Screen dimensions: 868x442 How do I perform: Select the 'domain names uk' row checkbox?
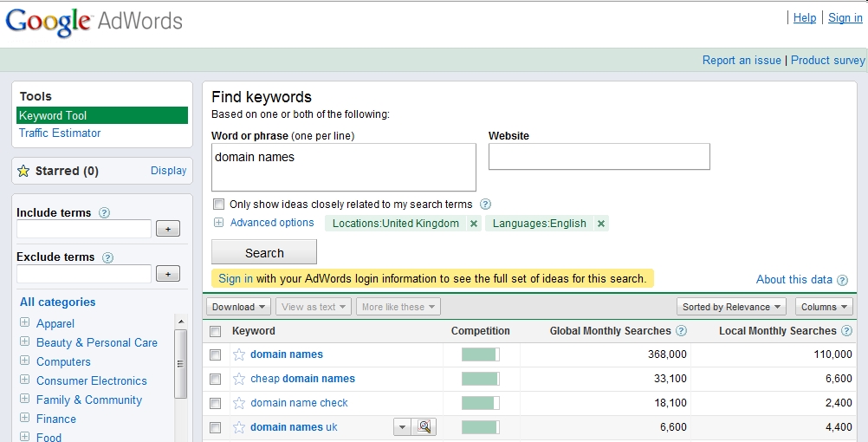pyautogui.click(x=216, y=427)
